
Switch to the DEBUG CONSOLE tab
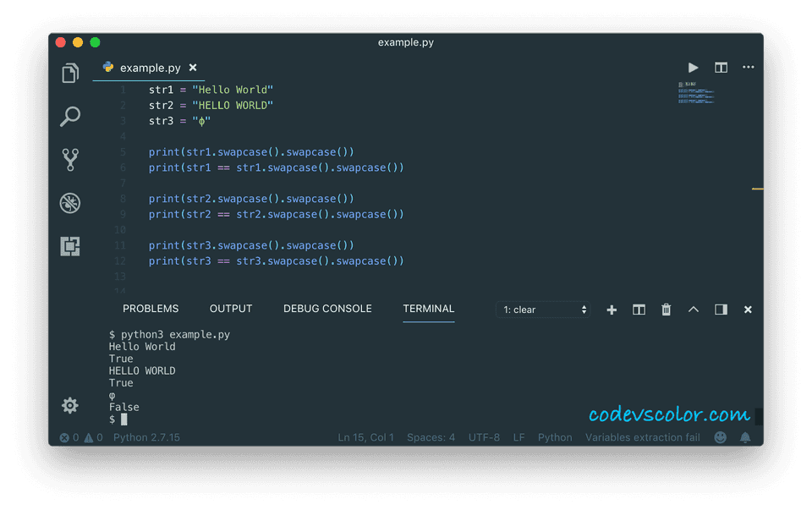click(x=327, y=309)
